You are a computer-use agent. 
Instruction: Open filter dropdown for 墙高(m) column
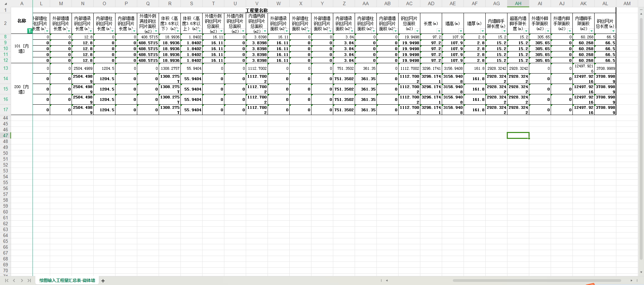[461, 31]
